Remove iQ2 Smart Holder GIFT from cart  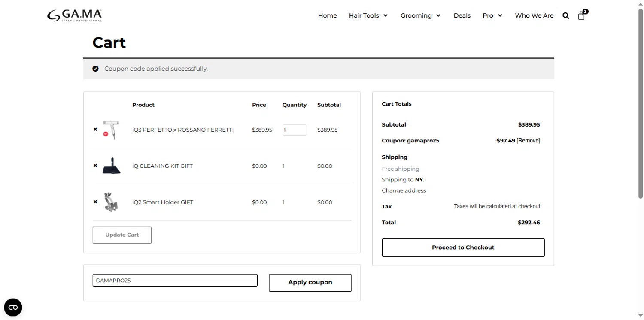(95, 202)
